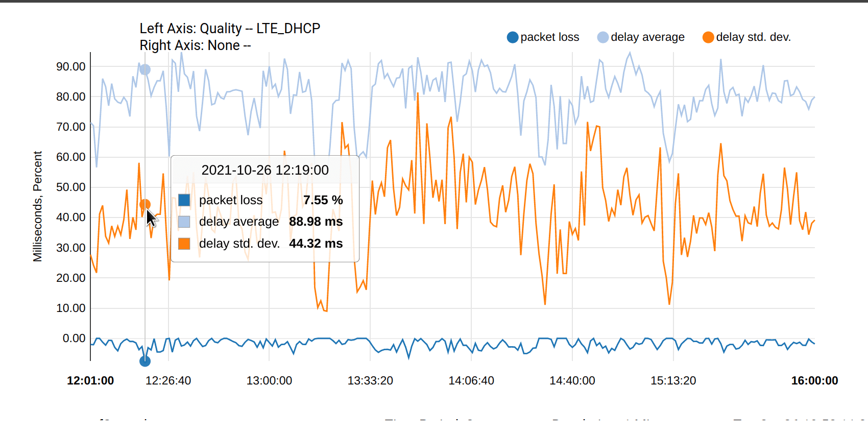This screenshot has width=868, height=434.
Task: Click the 12:26:40 x-axis label
Action: (x=168, y=381)
